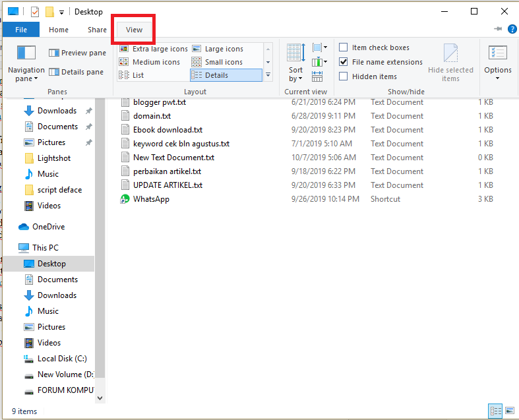Click the WhatsApp shortcut icon
519x420 pixels.
coord(125,199)
